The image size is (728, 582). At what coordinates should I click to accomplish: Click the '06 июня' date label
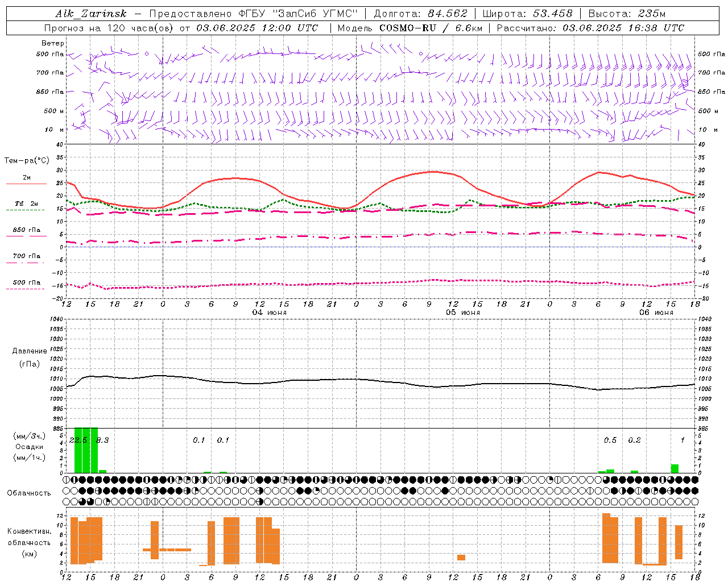click(656, 313)
